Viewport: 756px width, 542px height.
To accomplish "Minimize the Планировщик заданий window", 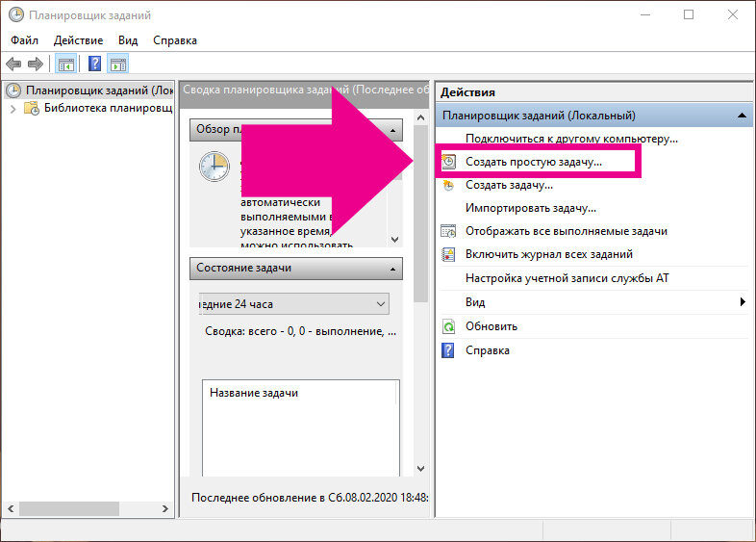I will tap(645, 15).
